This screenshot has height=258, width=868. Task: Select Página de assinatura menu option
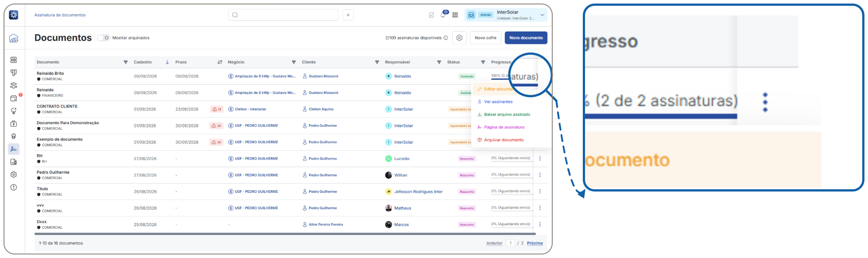tap(504, 127)
